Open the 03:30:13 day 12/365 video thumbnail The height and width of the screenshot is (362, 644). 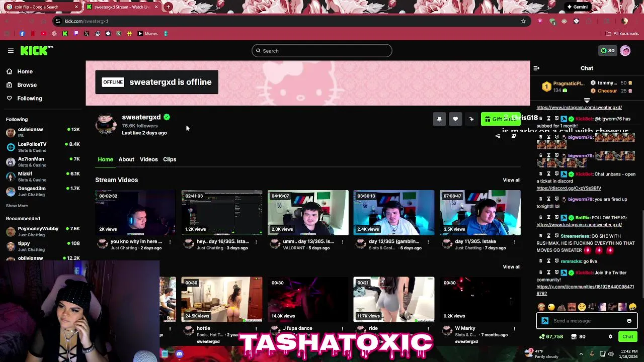tap(393, 213)
